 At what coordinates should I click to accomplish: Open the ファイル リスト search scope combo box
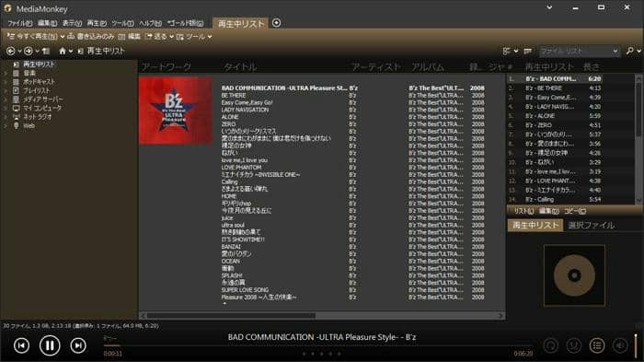pos(579,51)
